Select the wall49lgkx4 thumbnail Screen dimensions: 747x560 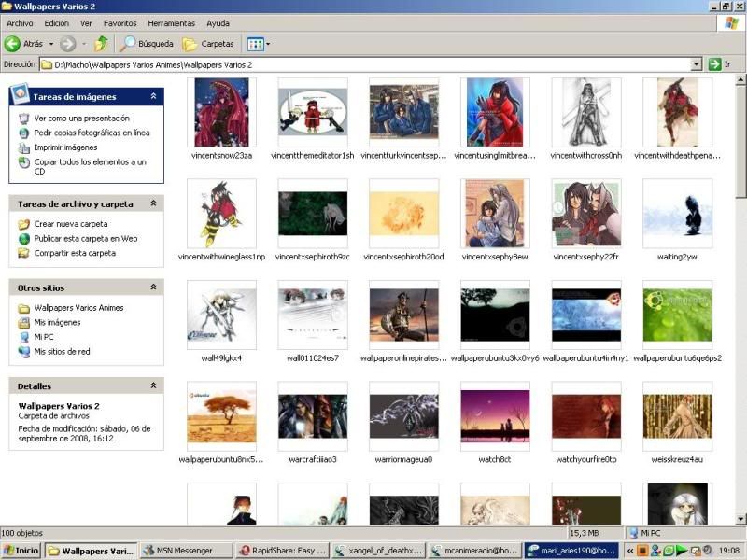[x=221, y=315]
